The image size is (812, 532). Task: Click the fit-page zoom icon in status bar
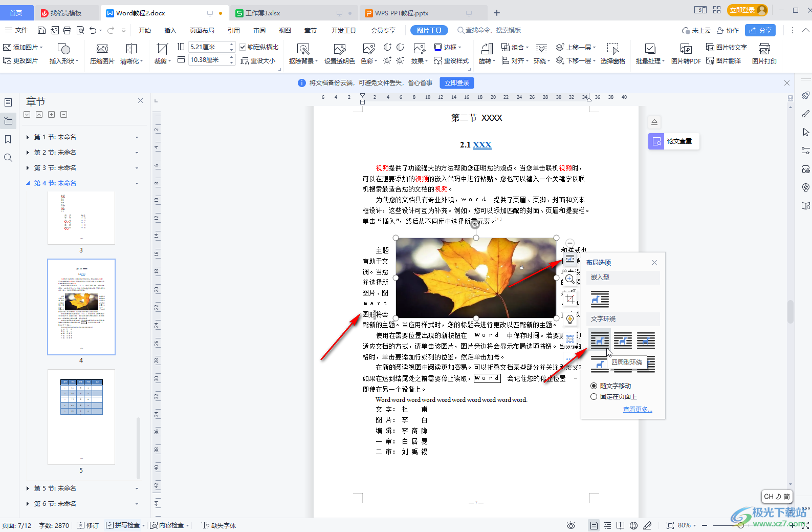(x=670, y=525)
